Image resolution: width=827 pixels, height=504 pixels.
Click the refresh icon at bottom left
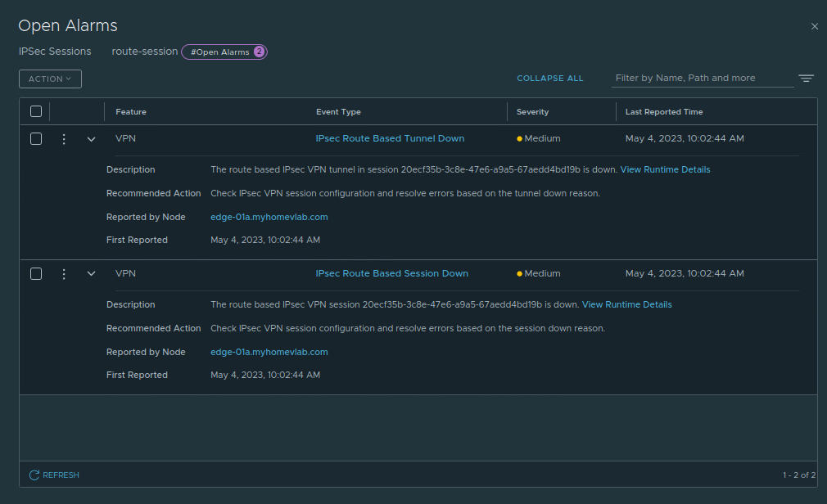[34, 475]
